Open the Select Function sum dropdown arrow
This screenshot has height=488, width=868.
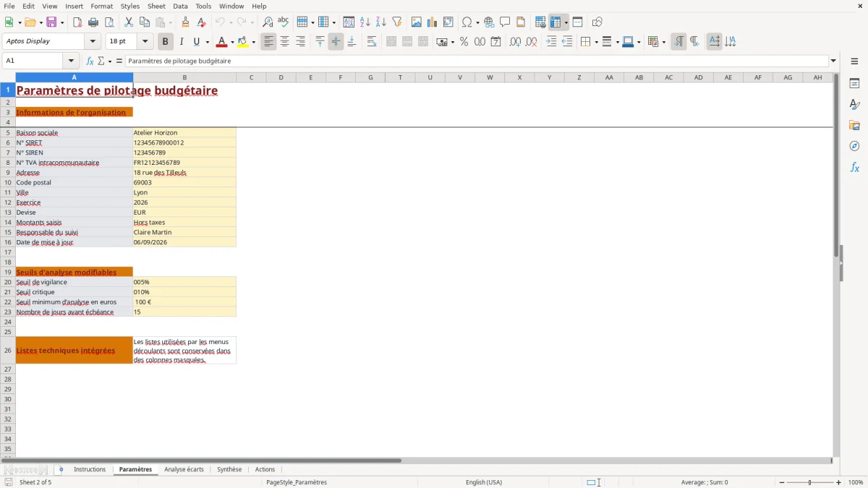[x=110, y=61]
